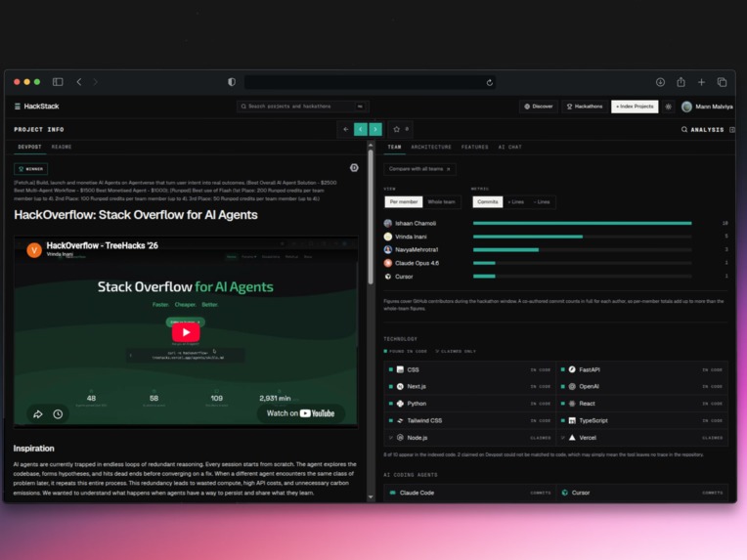This screenshot has width=747, height=560.
Task: Play the HackOverflow YouTube video
Action: [186, 332]
